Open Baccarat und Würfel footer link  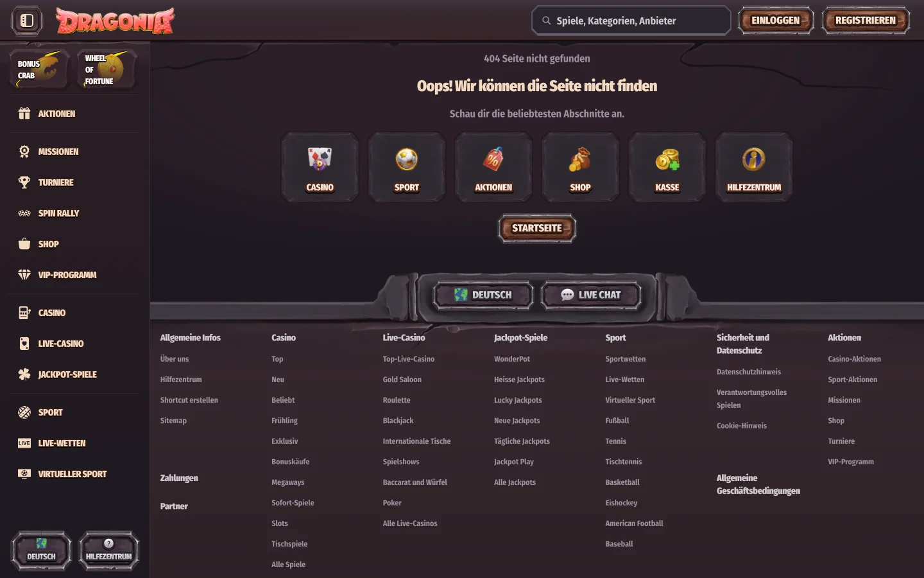pyautogui.click(x=415, y=482)
